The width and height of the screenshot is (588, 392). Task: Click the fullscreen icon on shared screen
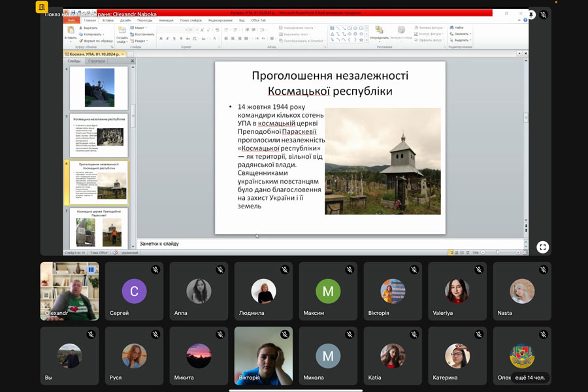pos(542,247)
